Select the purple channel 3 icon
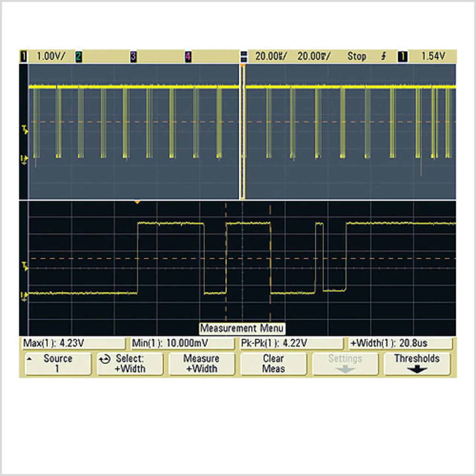This screenshot has width=476, height=476. [134, 57]
